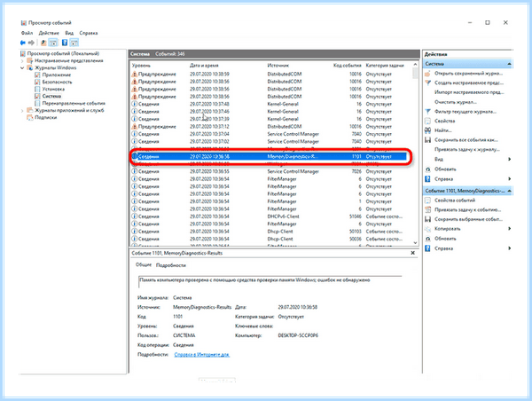Image resolution: width=532 pixels, height=401 pixels.
Task: Select the 'Система' log in the tree
Action: tap(51, 96)
